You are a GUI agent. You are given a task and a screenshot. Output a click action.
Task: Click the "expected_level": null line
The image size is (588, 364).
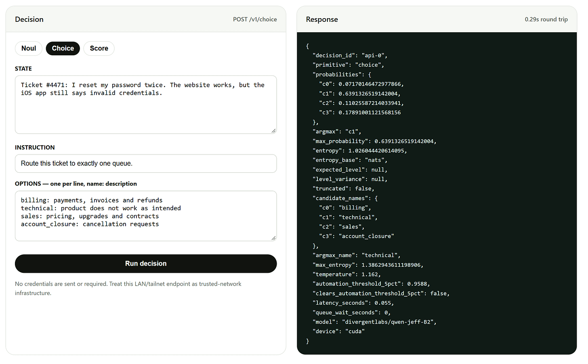pyautogui.click(x=350, y=170)
